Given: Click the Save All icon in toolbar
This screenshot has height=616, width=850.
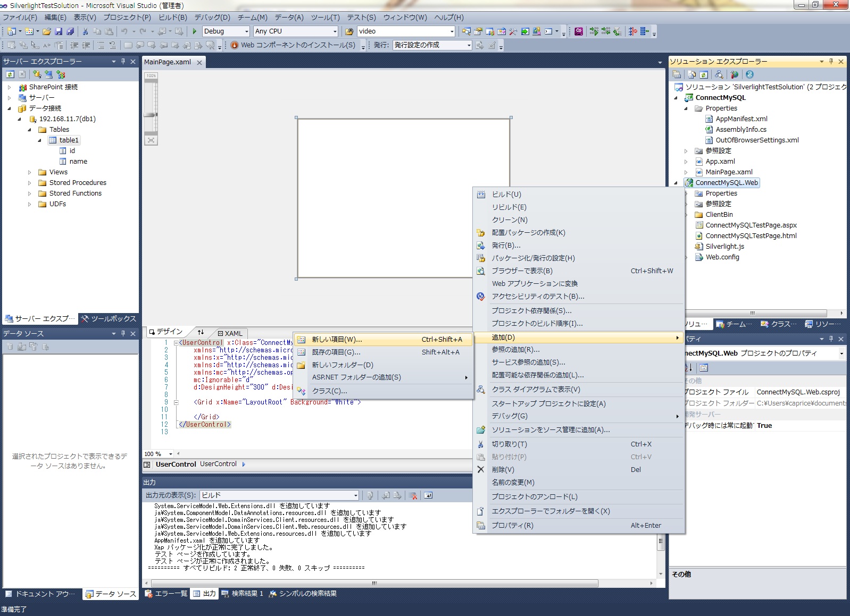Looking at the screenshot, I should click(x=70, y=31).
